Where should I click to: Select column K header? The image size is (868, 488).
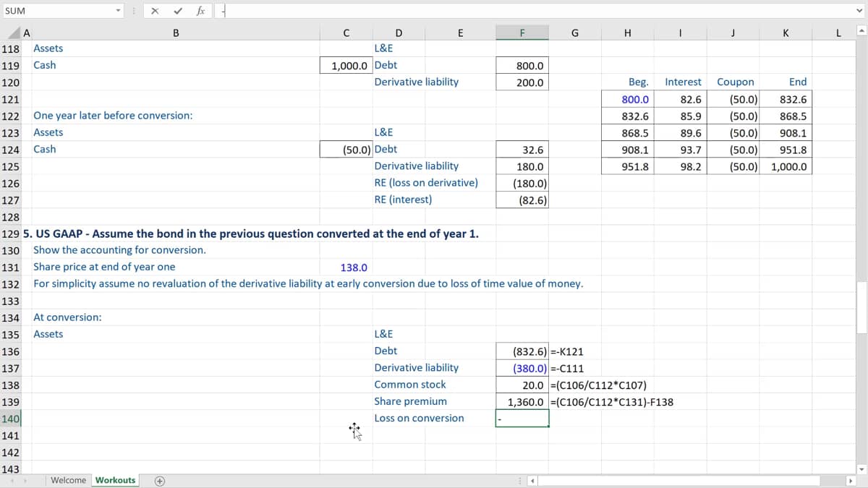click(786, 33)
